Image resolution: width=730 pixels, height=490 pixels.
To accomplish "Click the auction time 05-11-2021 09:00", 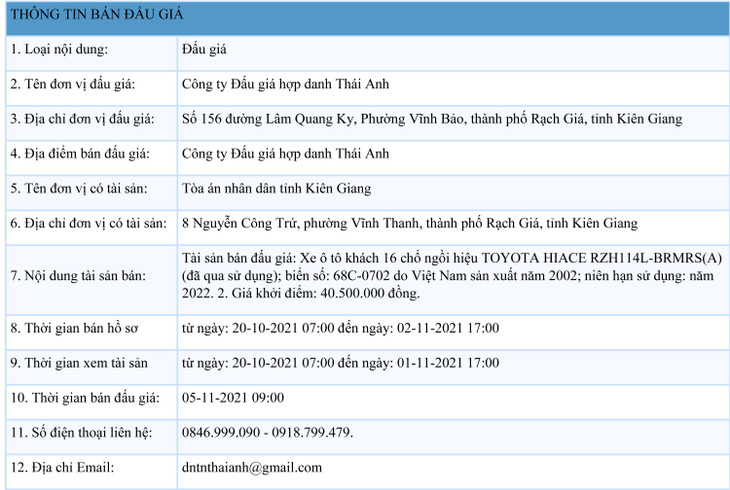I will (x=233, y=398).
